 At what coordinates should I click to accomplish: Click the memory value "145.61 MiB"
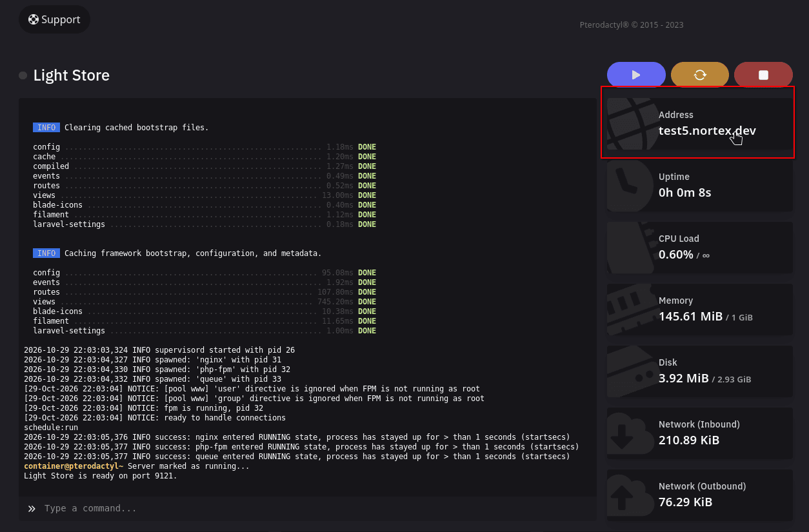coord(690,317)
